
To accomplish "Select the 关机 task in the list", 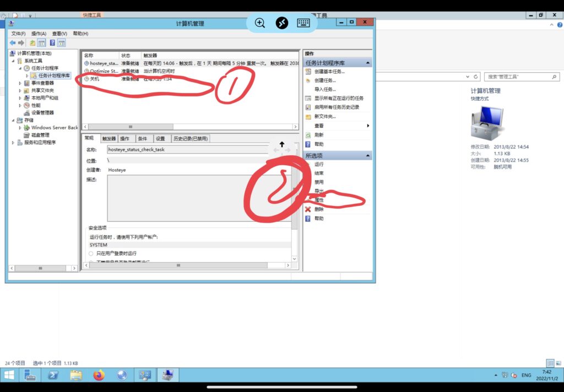I will pyautogui.click(x=95, y=79).
